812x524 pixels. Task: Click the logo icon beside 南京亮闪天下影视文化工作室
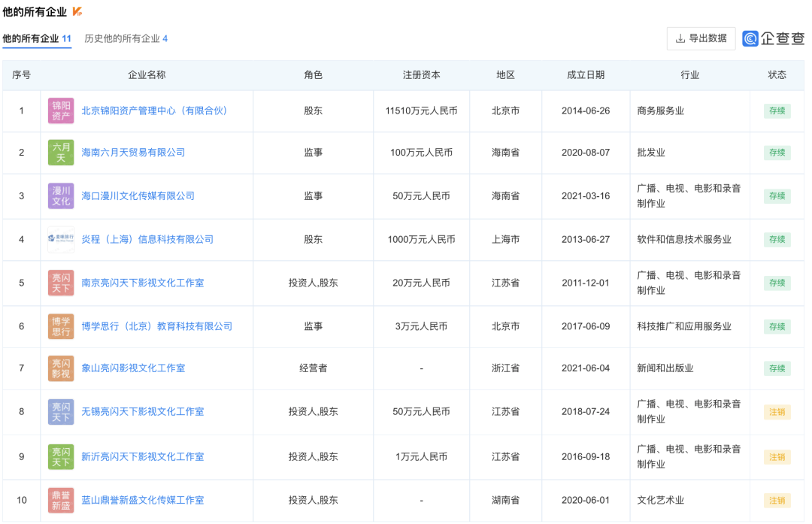point(61,283)
